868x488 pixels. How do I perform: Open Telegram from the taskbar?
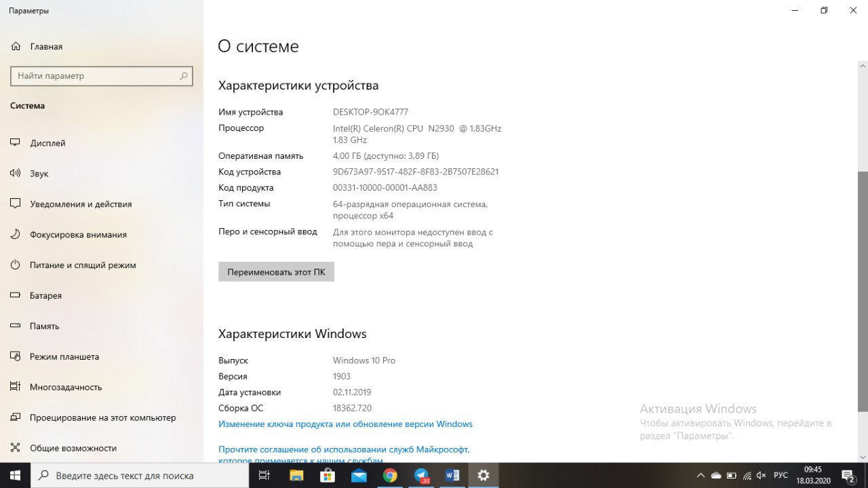pyautogui.click(x=421, y=475)
